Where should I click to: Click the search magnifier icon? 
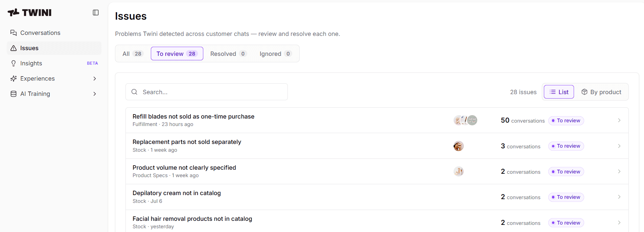134,92
